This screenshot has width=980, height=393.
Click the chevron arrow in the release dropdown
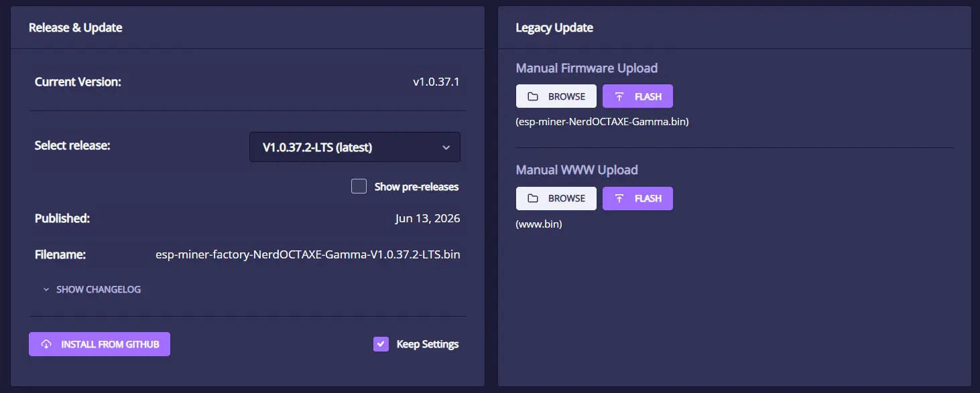click(x=446, y=148)
